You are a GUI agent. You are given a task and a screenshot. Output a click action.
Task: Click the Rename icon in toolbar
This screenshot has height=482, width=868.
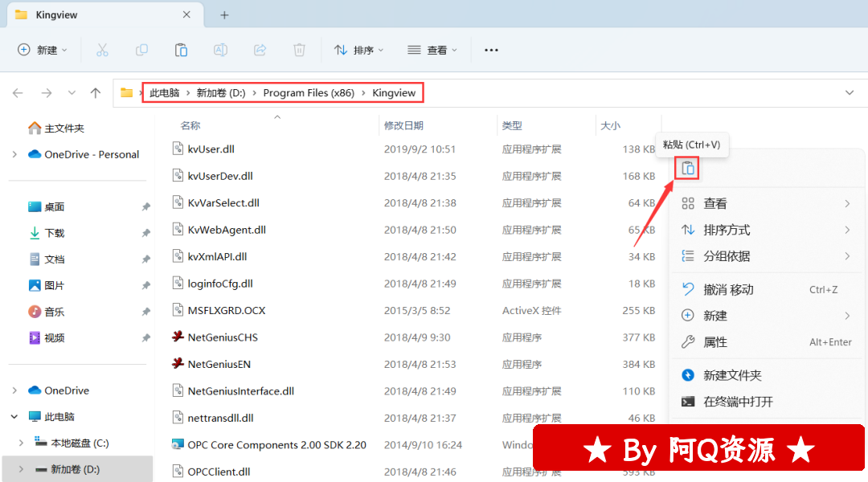point(220,51)
